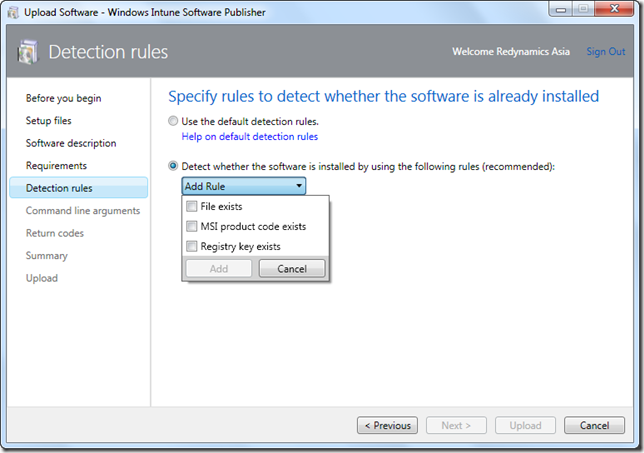Click the Software Publisher title bar icon
This screenshot has height=453, width=644.
coord(13,13)
